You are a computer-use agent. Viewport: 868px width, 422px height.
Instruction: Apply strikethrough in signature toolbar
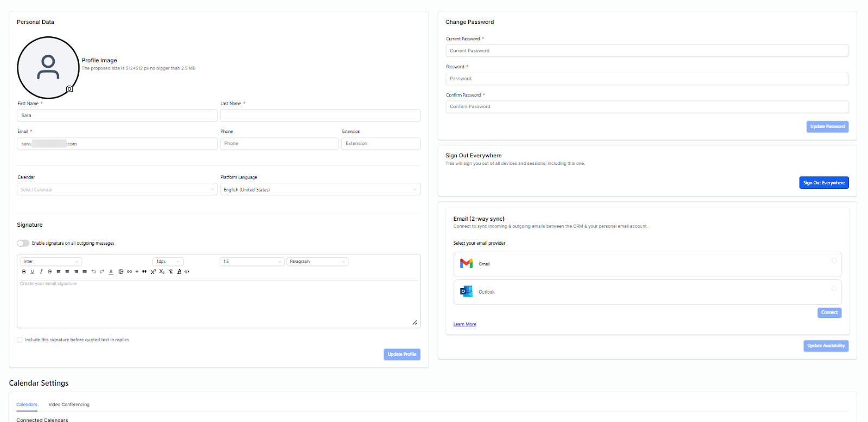point(50,272)
